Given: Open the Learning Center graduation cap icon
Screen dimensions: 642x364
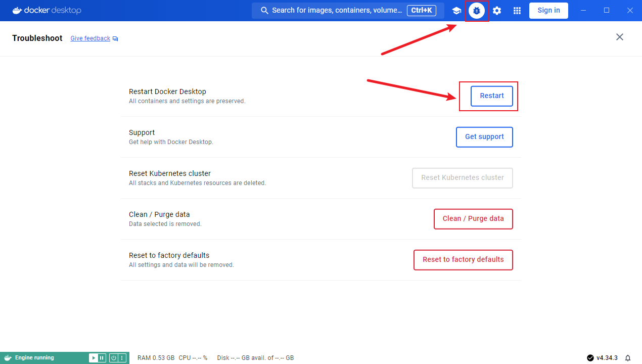Looking at the screenshot, I should [x=456, y=11].
